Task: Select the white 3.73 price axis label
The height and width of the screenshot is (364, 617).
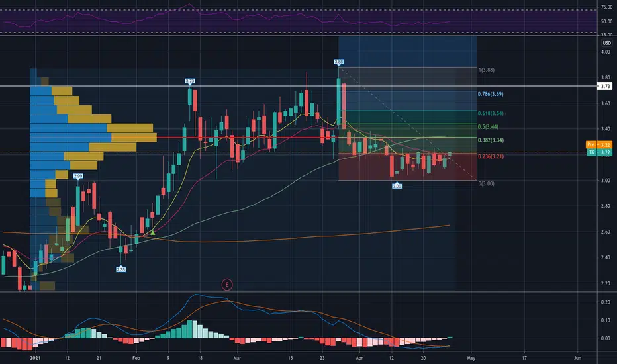Action: (605, 86)
